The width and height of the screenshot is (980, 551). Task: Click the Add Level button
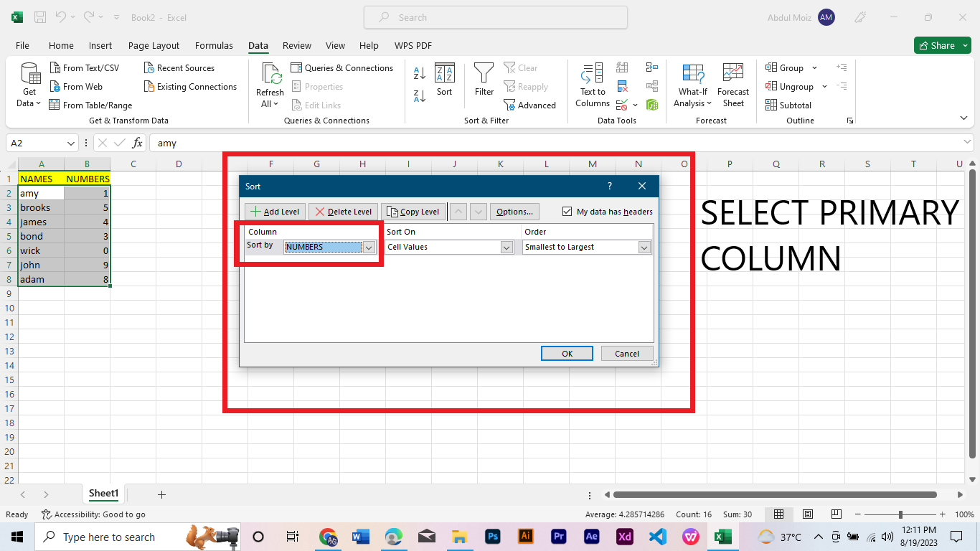(x=274, y=211)
